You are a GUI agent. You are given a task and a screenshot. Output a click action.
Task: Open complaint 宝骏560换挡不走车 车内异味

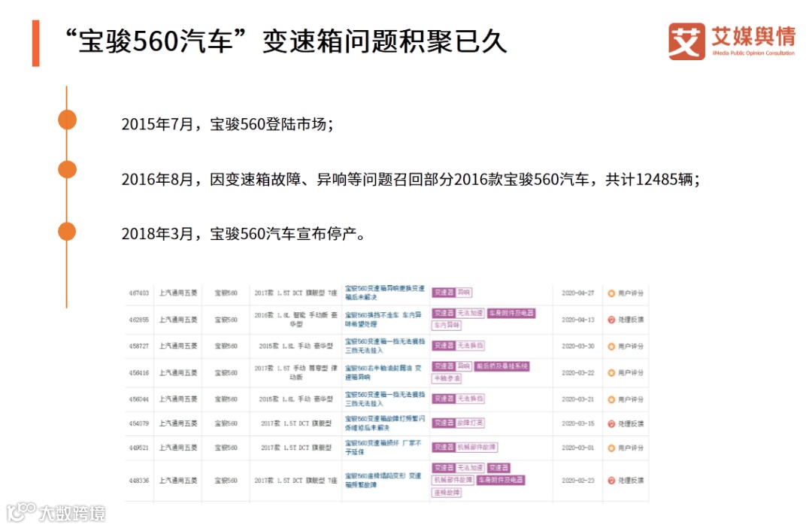(383, 319)
